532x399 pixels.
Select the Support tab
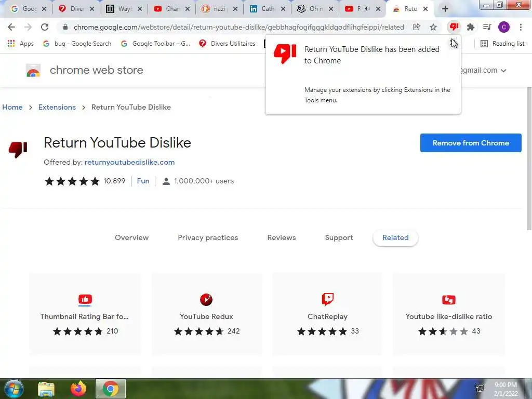339,237
